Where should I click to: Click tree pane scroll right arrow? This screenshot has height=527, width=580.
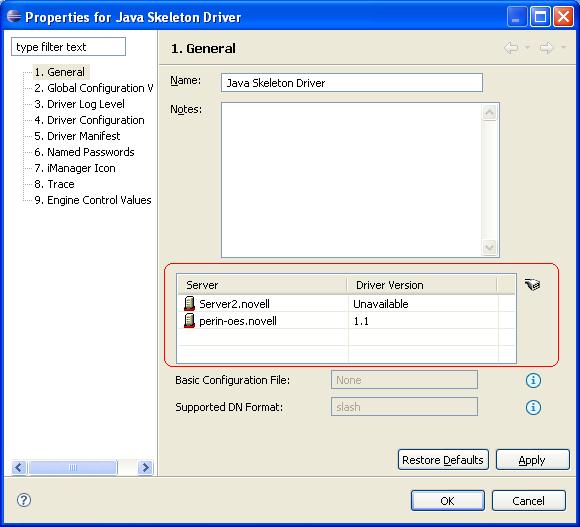145,467
